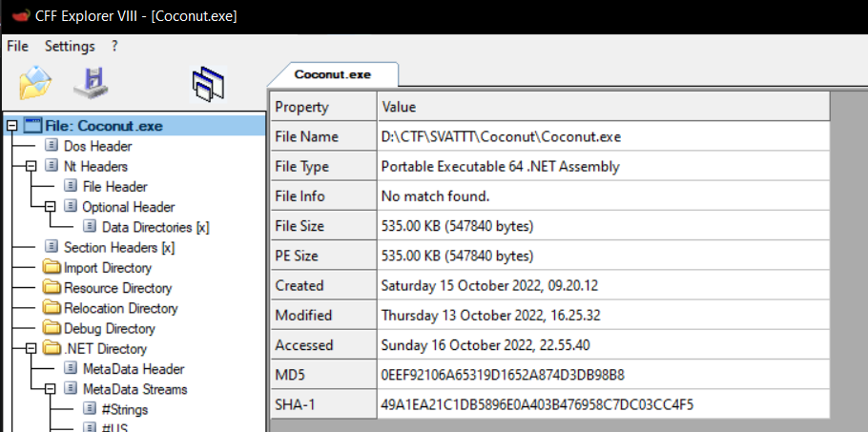Collapse the Optional Header tree node
The image size is (868, 432).
(51, 207)
